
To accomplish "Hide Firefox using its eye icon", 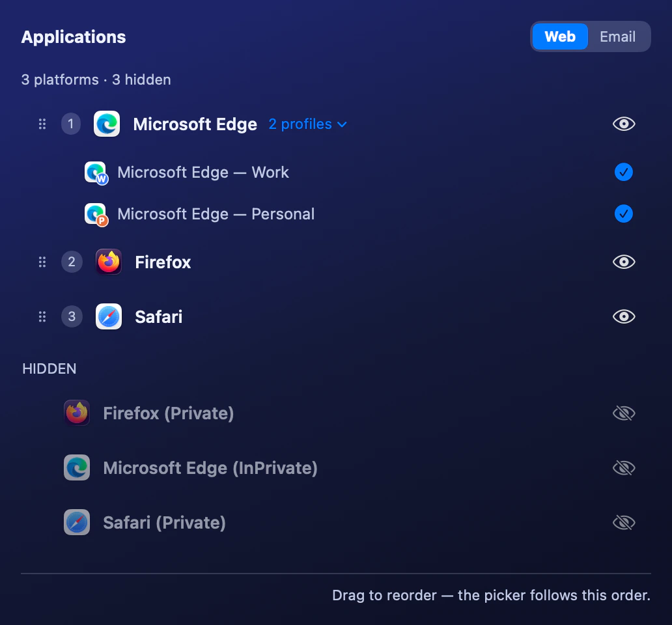I will click(x=624, y=262).
